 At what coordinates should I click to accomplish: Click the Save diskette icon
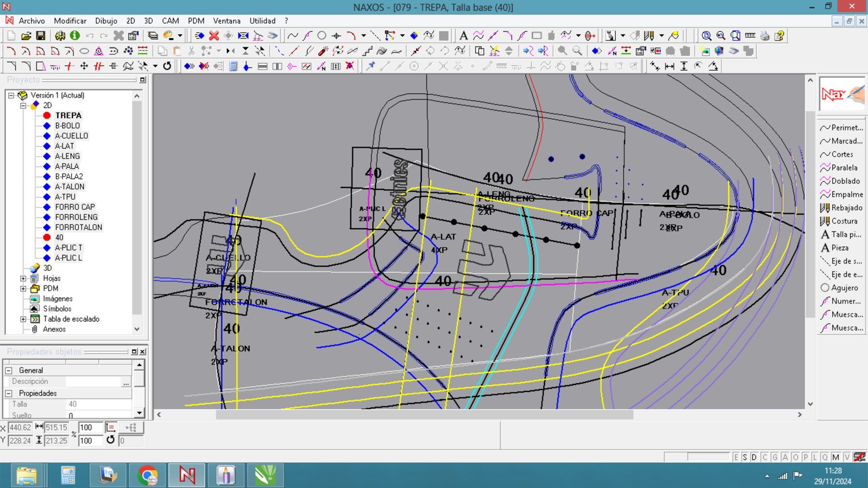(x=41, y=36)
